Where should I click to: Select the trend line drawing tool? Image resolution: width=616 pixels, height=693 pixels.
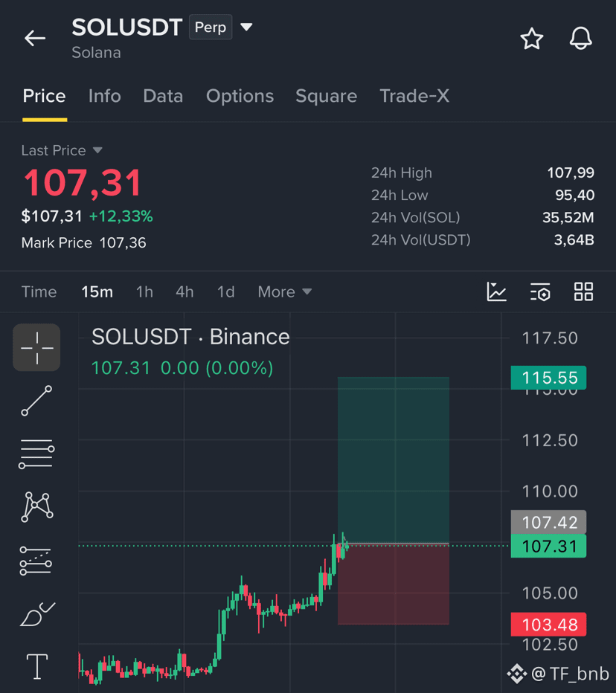point(36,401)
